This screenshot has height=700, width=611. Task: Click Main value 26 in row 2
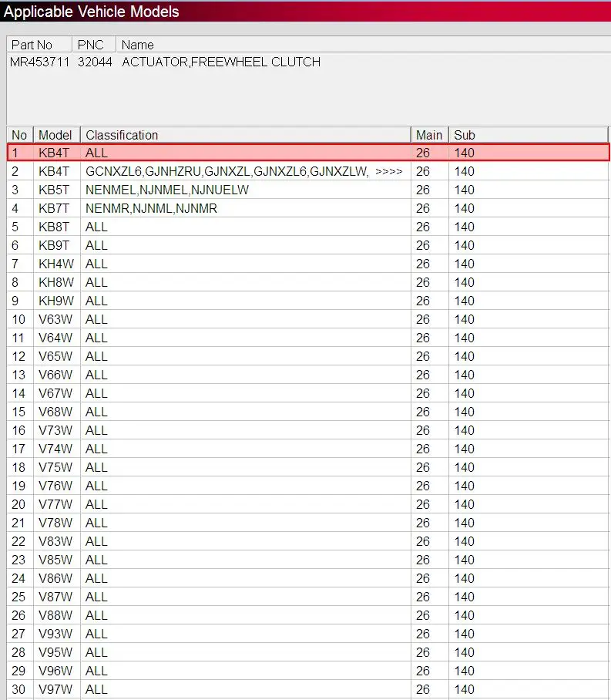coord(423,171)
